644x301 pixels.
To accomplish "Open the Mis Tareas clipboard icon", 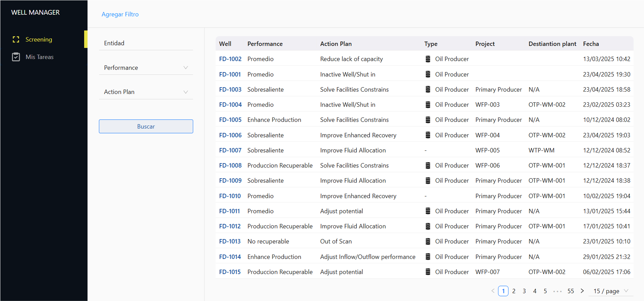I will 16,57.
